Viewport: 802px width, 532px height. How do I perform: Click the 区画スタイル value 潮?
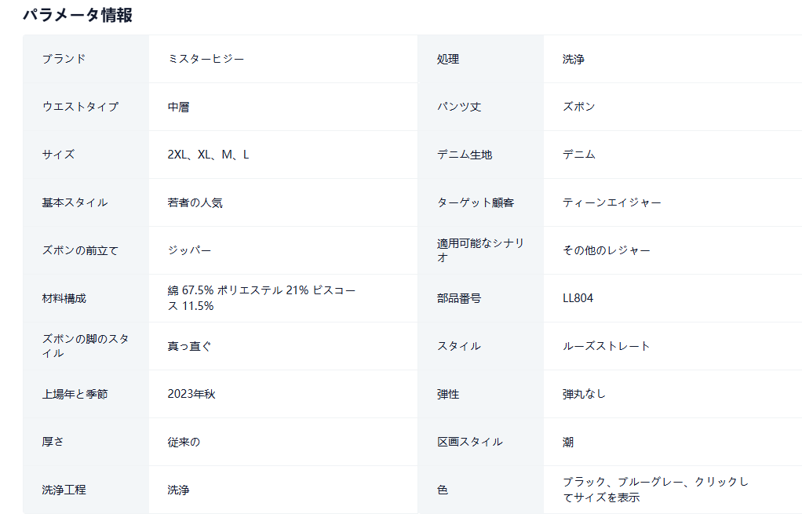(568, 442)
